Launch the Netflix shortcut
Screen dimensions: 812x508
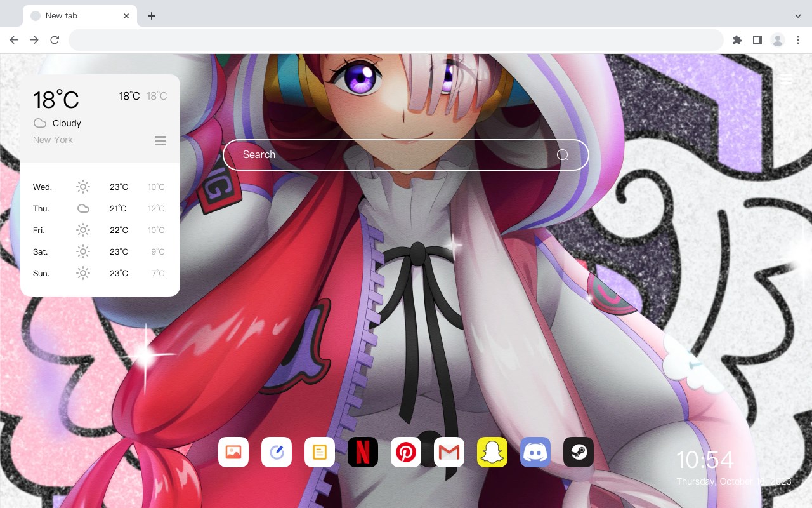click(363, 452)
